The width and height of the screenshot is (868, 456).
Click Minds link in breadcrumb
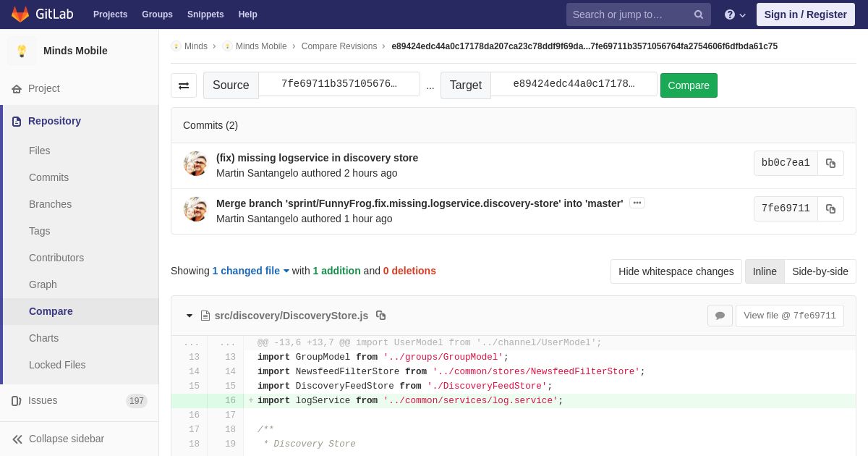coord(196,46)
